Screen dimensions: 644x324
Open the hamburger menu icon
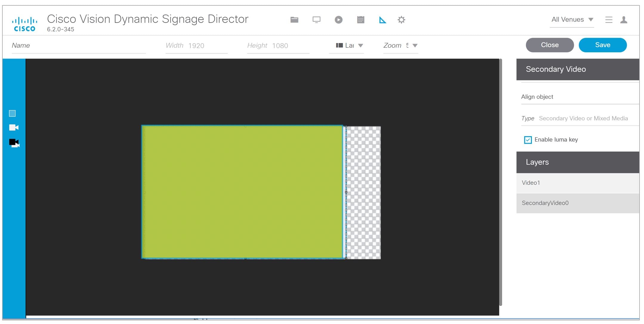tap(609, 20)
